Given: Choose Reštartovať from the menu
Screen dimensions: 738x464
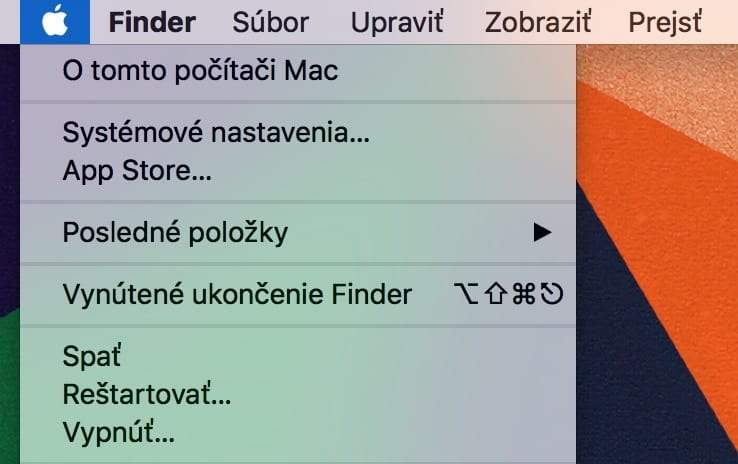Looking at the screenshot, I should [x=298, y=394].
